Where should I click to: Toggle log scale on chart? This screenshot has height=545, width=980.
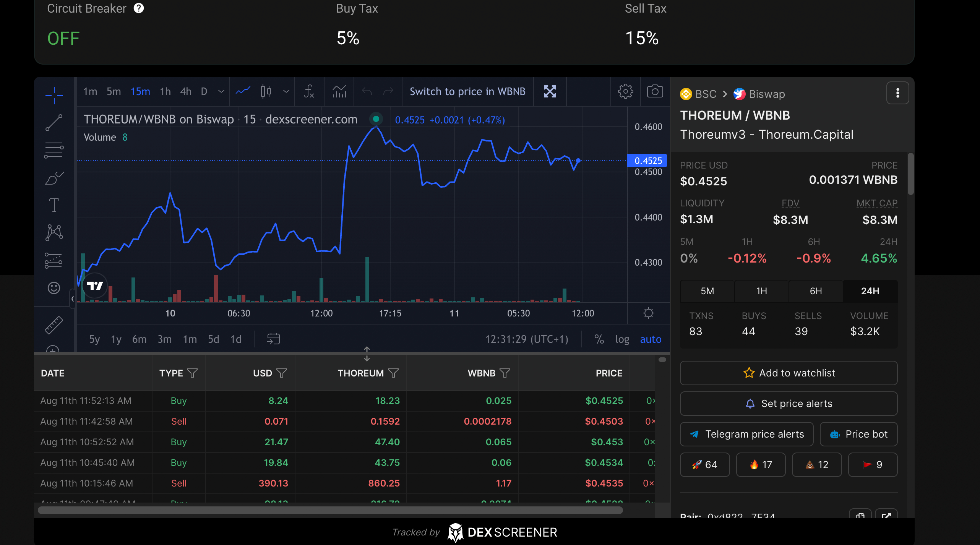(x=622, y=339)
